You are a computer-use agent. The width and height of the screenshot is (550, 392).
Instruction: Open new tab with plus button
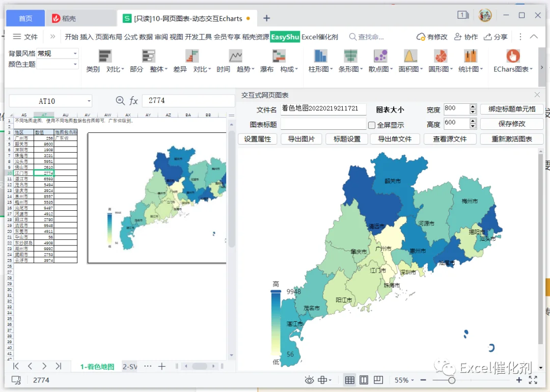[x=266, y=18]
